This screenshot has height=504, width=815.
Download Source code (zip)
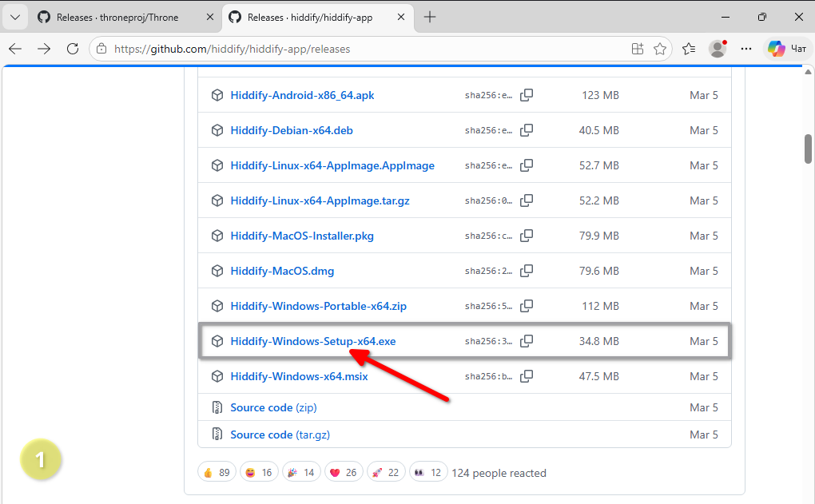click(273, 407)
